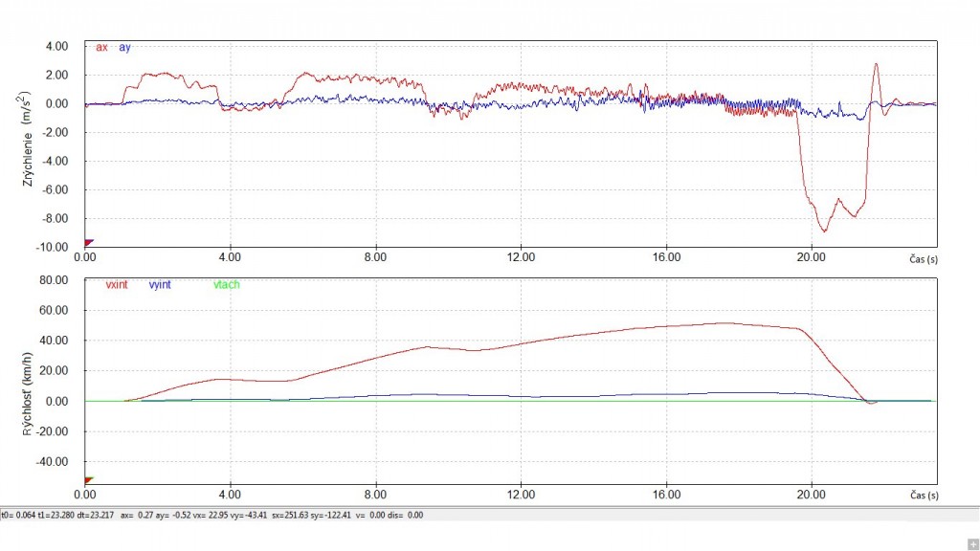
Task: Click the lower chart Čas (s) label
Action: point(924,496)
